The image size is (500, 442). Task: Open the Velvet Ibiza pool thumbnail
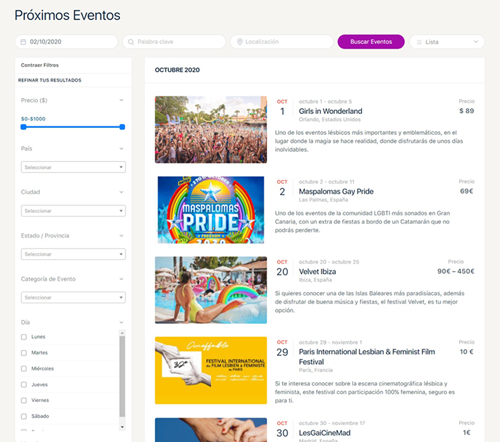(x=211, y=290)
